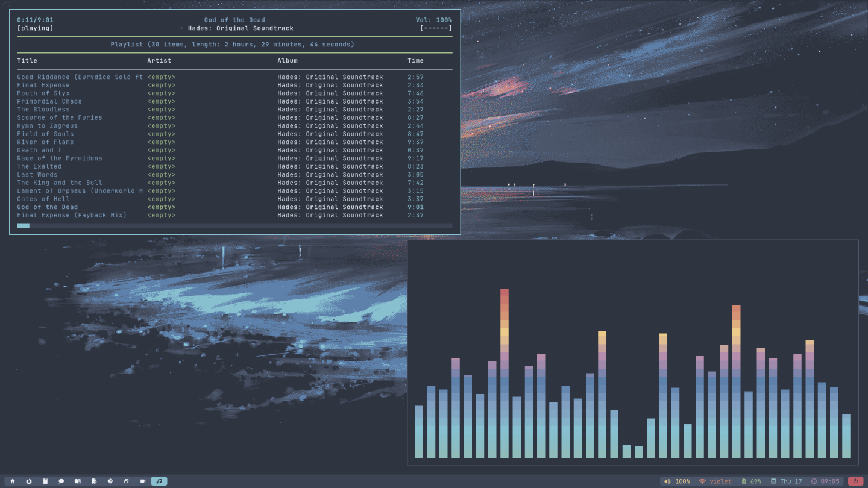Click the Album column header
Viewport: 868px width, 488px height.
(288, 61)
